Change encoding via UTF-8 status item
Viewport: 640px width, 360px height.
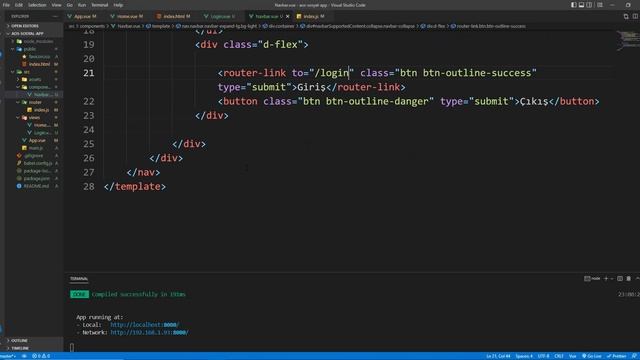tap(543, 356)
